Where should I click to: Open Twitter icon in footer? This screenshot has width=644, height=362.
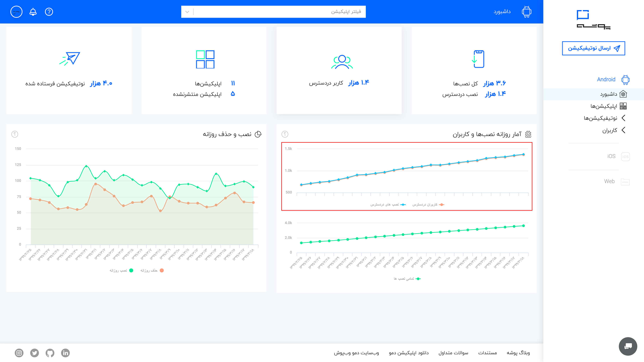(34, 353)
